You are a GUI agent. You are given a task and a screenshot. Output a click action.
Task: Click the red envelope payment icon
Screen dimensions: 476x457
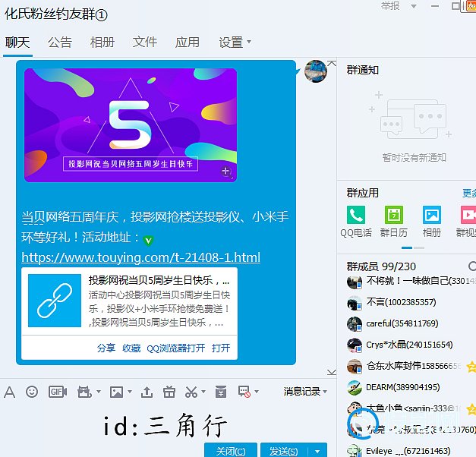(221, 392)
